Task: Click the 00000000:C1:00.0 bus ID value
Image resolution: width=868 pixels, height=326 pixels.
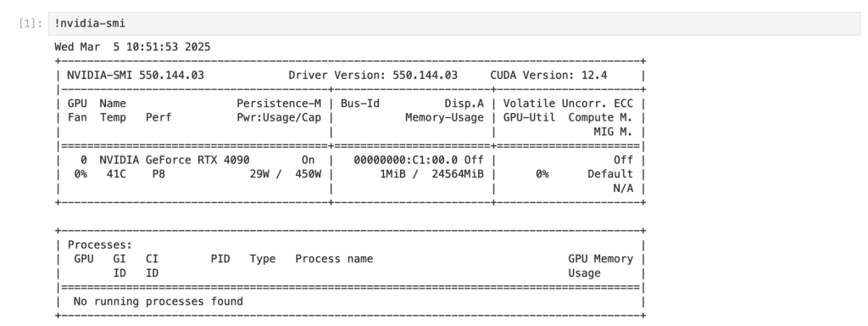Action: 406,160
